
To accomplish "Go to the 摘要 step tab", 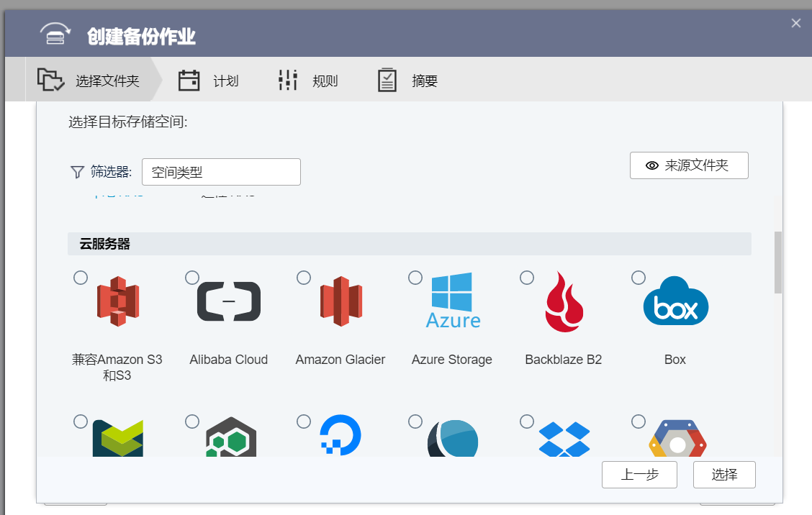I will click(x=407, y=81).
